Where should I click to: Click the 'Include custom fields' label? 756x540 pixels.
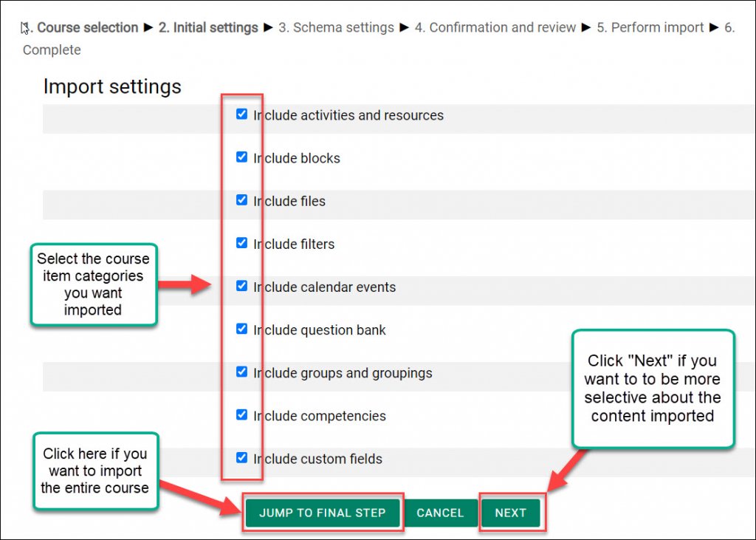tap(317, 459)
